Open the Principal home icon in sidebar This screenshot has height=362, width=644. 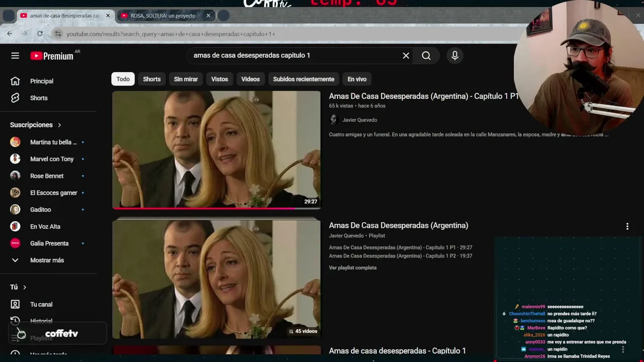[15, 81]
